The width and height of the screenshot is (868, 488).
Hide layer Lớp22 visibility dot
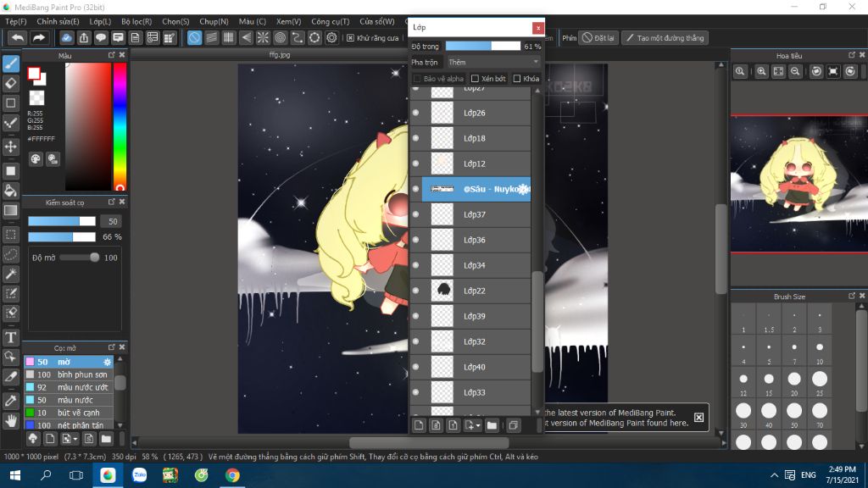pos(415,291)
